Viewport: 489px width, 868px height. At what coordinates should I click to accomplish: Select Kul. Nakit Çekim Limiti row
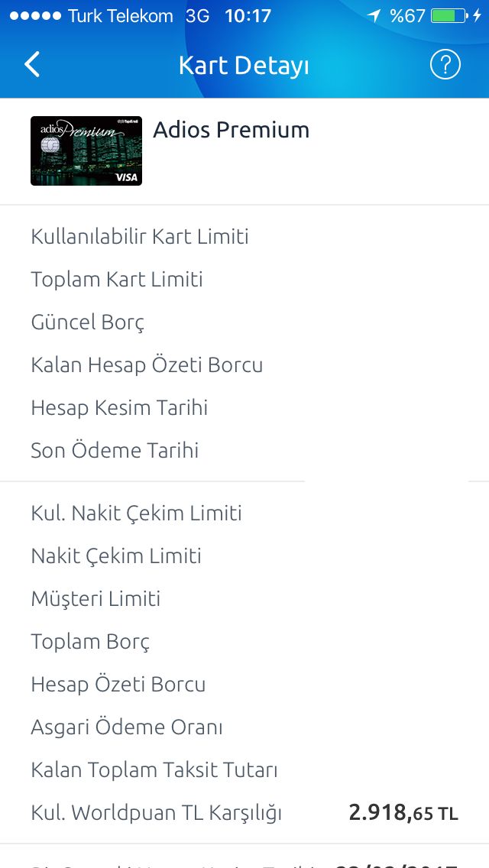[x=244, y=513]
